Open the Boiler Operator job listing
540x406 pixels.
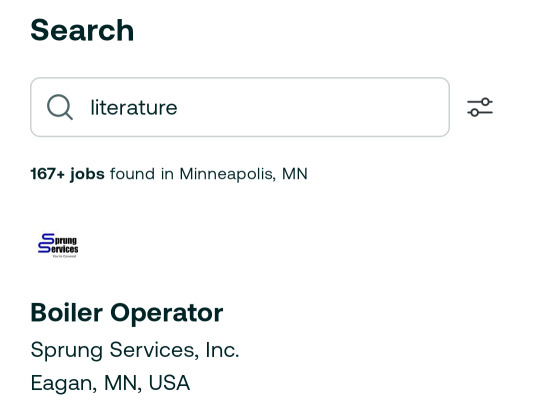[x=127, y=313]
